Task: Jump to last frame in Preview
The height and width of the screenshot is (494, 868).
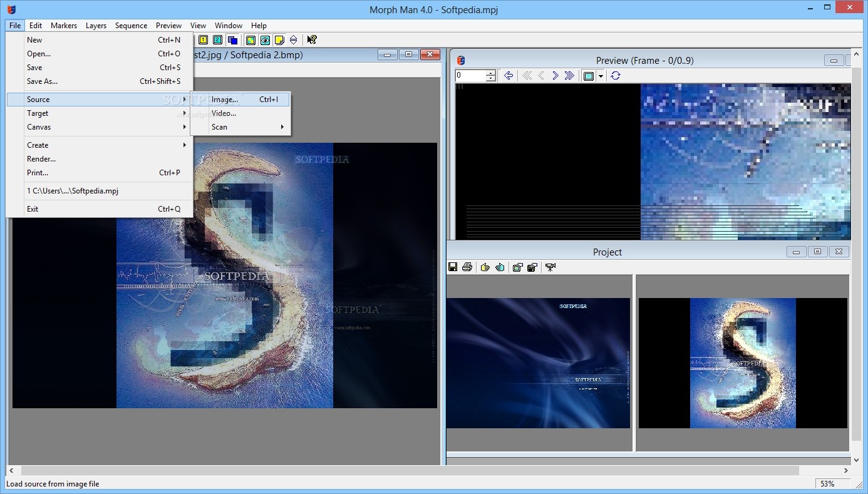Action: (x=569, y=76)
